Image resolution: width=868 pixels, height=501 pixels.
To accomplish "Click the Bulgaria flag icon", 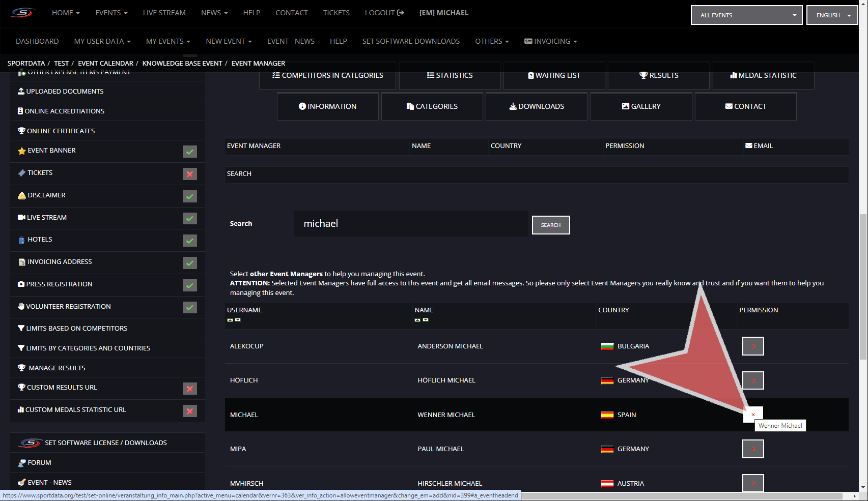I will tap(607, 346).
